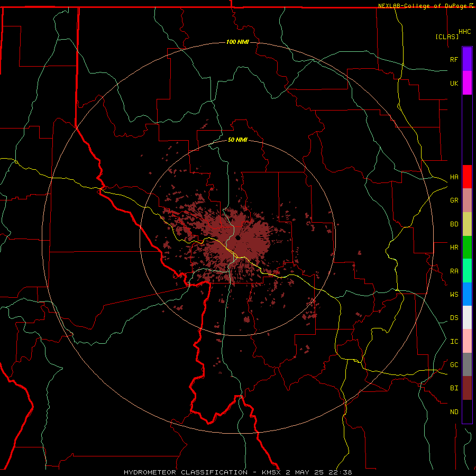
Task: Click the BI legend label
Action: coord(454,388)
